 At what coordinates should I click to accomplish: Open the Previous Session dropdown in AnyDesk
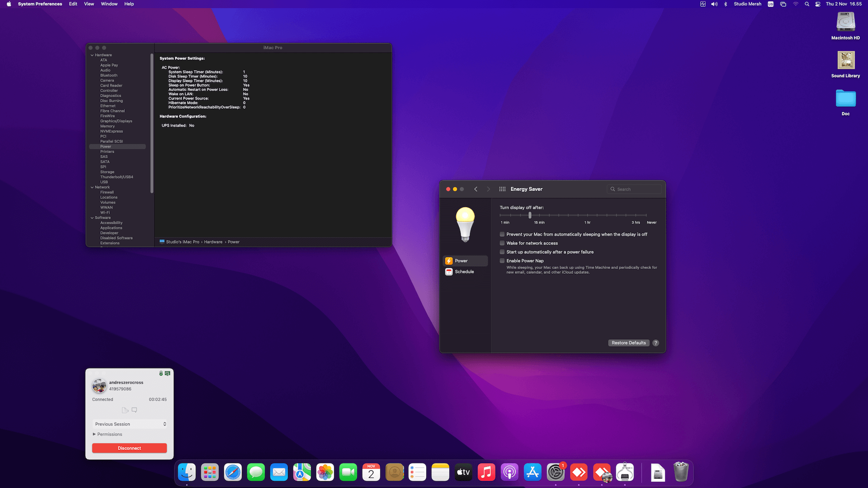pyautogui.click(x=130, y=424)
